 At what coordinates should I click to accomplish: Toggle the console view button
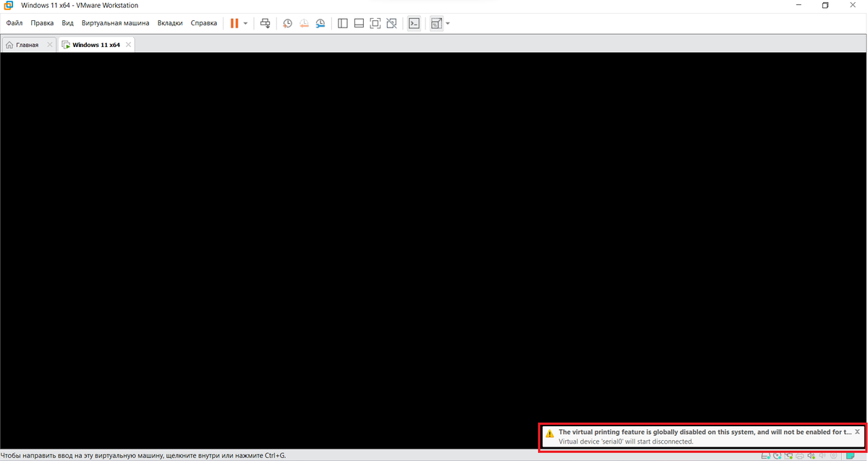tap(414, 23)
